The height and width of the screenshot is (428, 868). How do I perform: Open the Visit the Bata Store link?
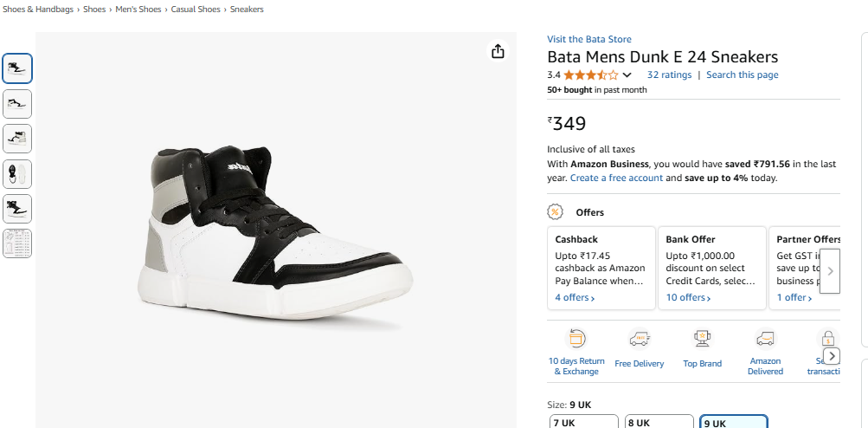(589, 39)
